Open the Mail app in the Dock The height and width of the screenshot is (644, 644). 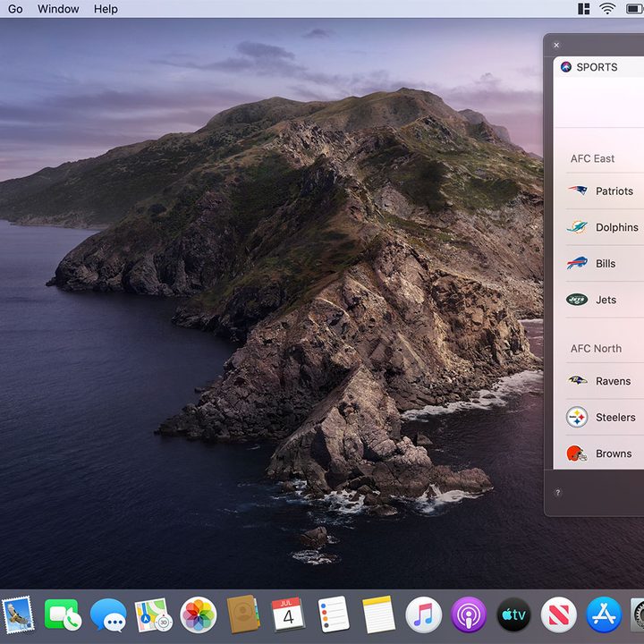[x=18, y=614]
